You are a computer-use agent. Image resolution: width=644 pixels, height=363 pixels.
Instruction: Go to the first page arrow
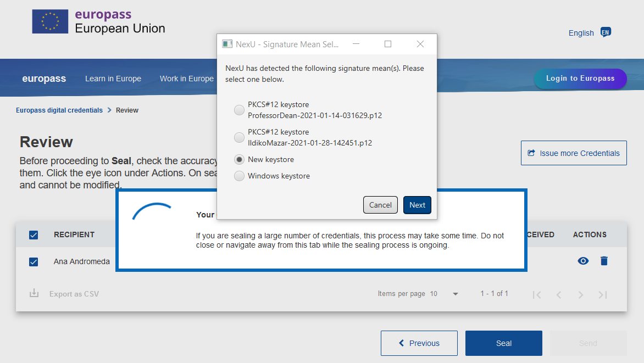(537, 295)
